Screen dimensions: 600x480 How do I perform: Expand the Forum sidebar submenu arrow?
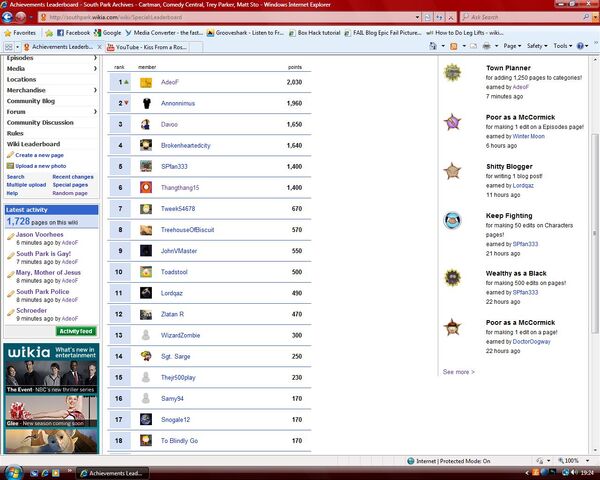95,111
